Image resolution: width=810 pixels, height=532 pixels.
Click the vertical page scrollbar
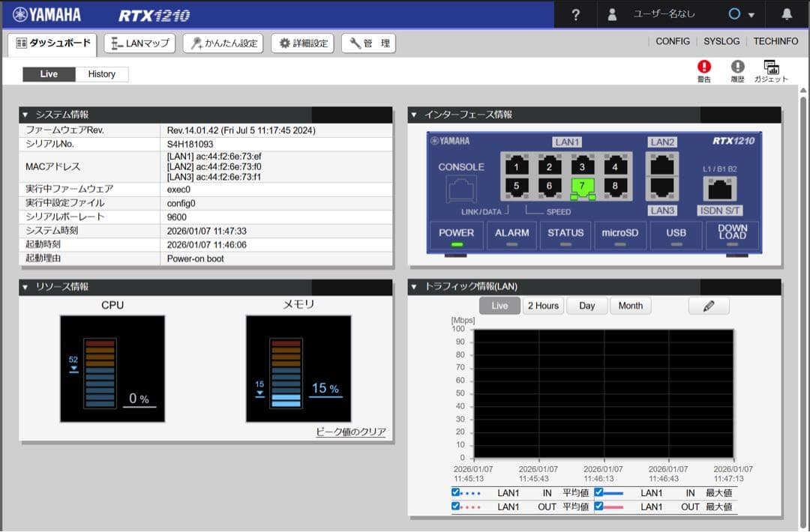coord(804,300)
